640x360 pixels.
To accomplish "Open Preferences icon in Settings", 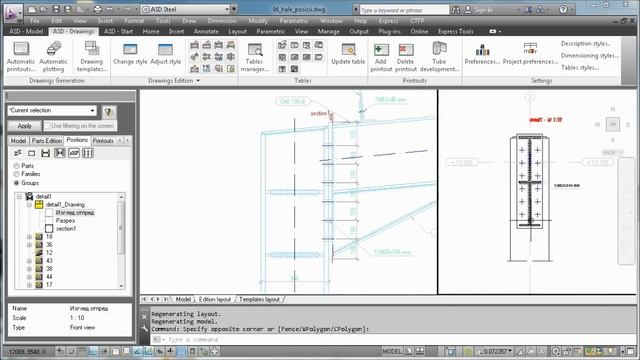I will (482, 50).
